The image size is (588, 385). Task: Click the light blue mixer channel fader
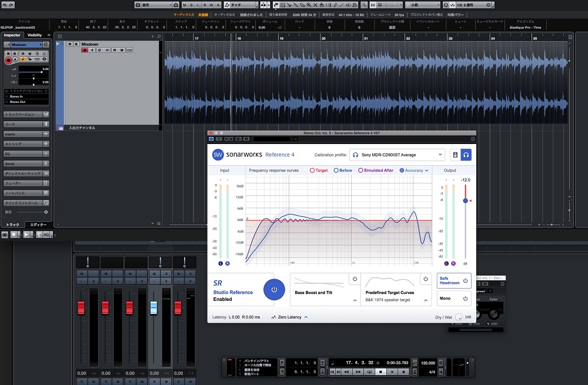(x=153, y=307)
